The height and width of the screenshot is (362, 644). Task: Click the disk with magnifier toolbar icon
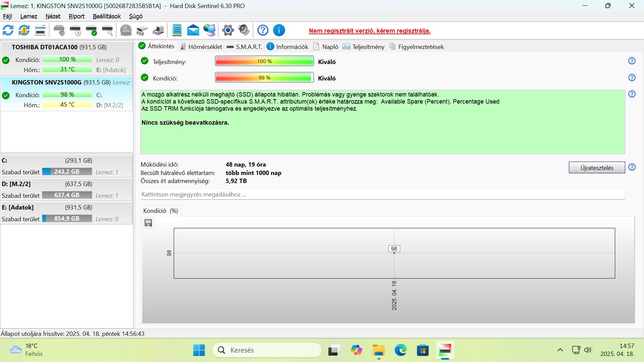pos(107,31)
